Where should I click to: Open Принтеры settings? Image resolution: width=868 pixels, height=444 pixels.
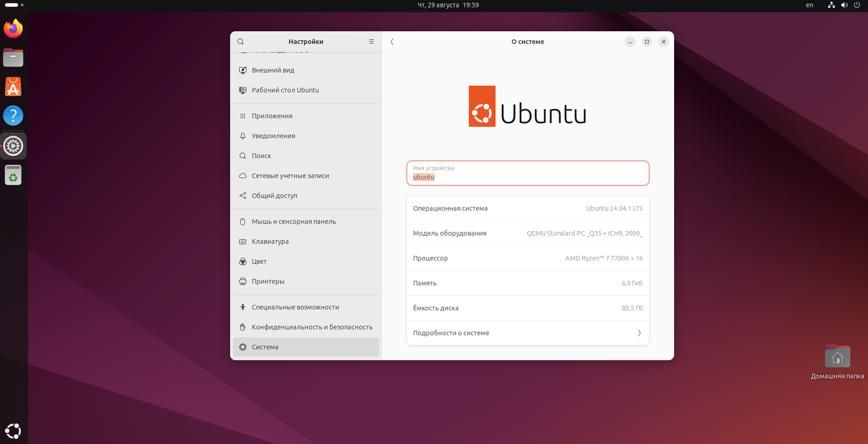click(x=306, y=281)
